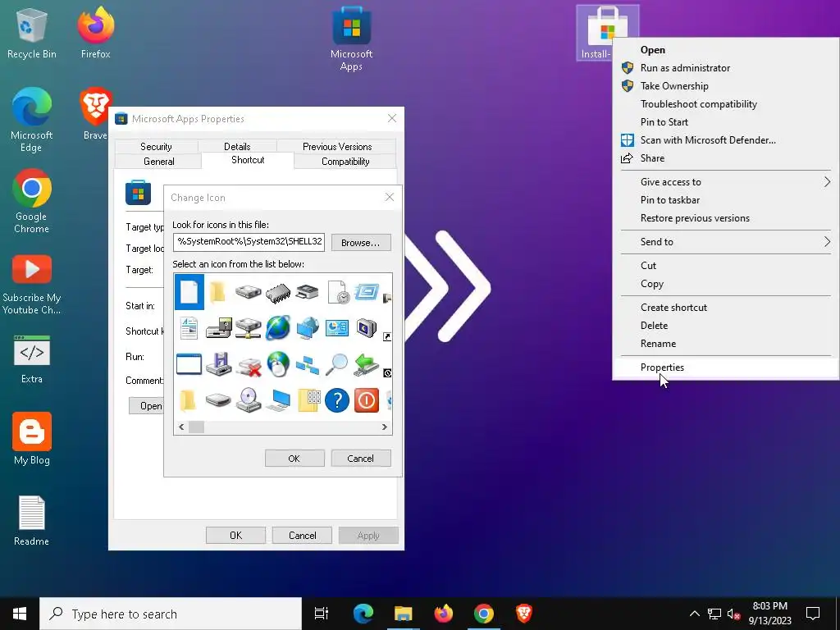The height and width of the screenshot is (630, 840).
Task: Click Run as administrator in context menu
Action: [x=725, y=68]
